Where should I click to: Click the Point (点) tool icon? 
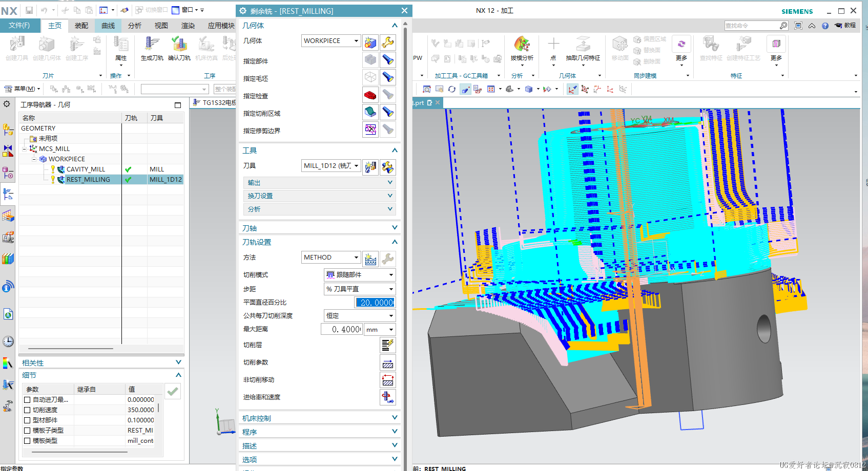click(x=553, y=44)
